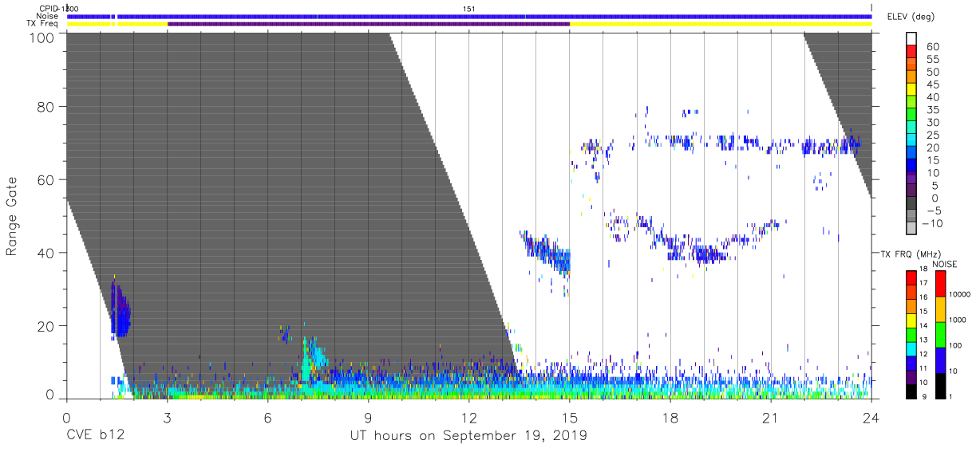The height and width of the screenshot is (452, 980).
Task: Click the purple section of the TX Freq strip
Action: point(369,24)
